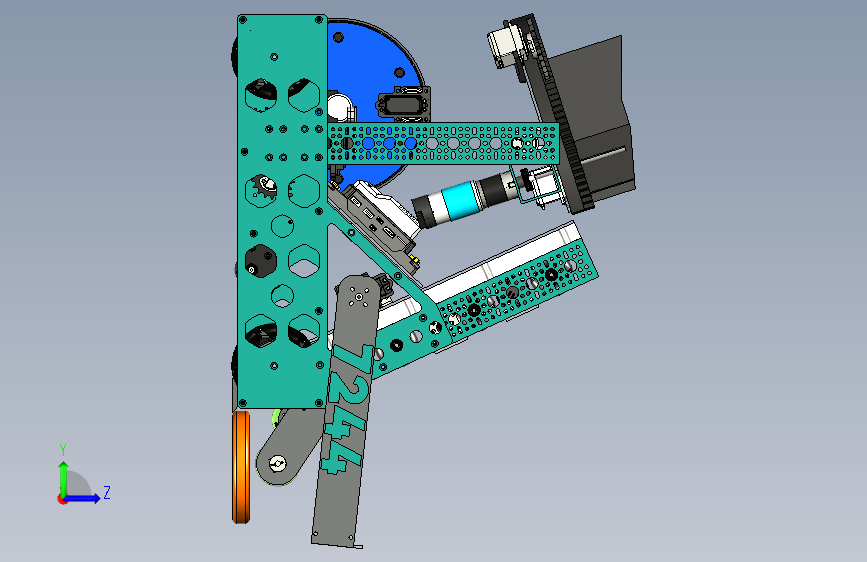Click the large vertical teal side plate

282,210
